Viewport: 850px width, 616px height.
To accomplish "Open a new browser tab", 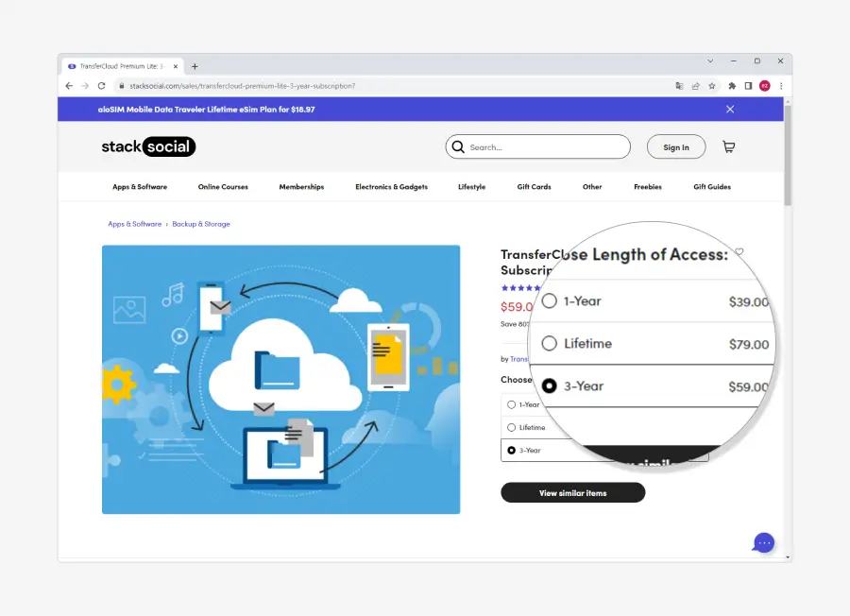I will 195,67.
